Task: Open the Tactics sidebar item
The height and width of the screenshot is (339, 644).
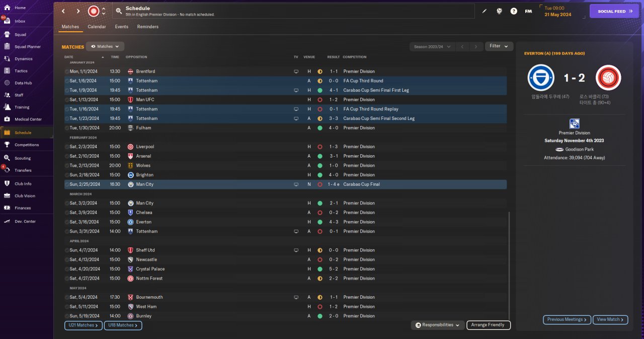Action: 20,71
